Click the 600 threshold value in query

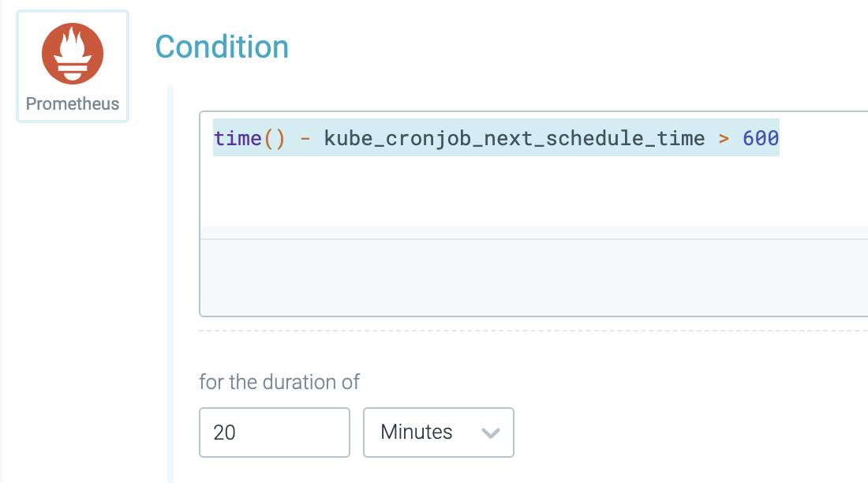(761, 139)
